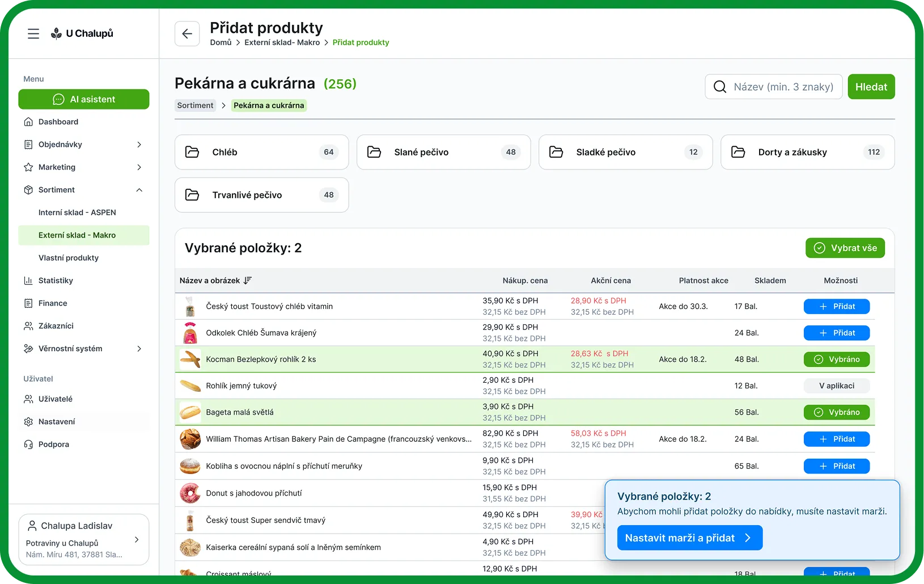Open Interní sklad - ASPEN menu item
This screenshot has width=924, height=584.
[77, 213]
